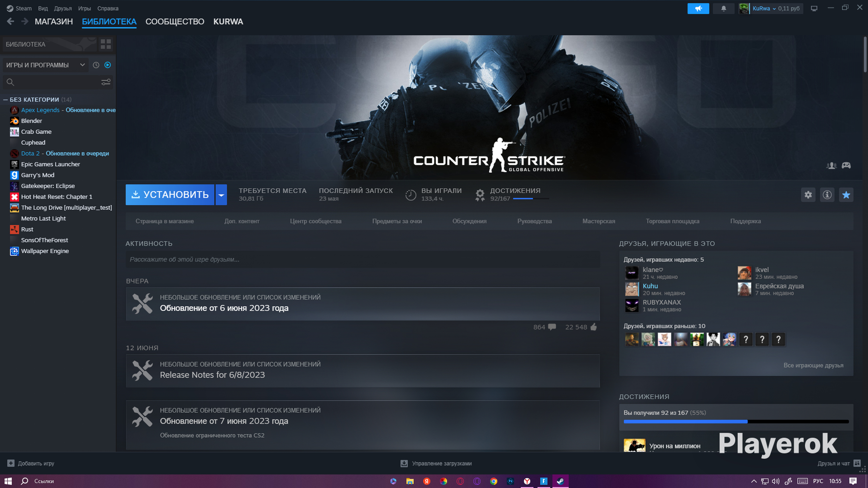Switch to Big Picture mode via monitor icon

click(814, 8)
